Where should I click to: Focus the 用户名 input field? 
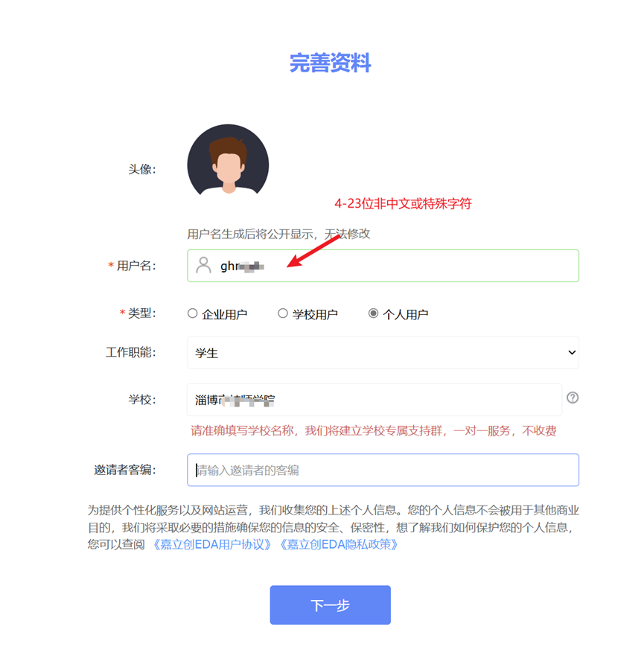pos(383,266)
